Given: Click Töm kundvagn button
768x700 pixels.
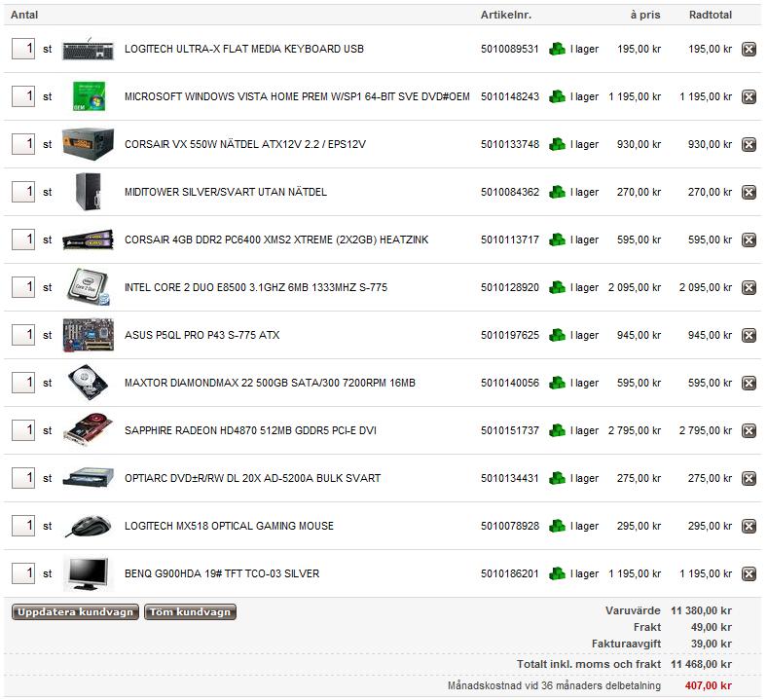Looking at the screenshot, I should 190,612.
